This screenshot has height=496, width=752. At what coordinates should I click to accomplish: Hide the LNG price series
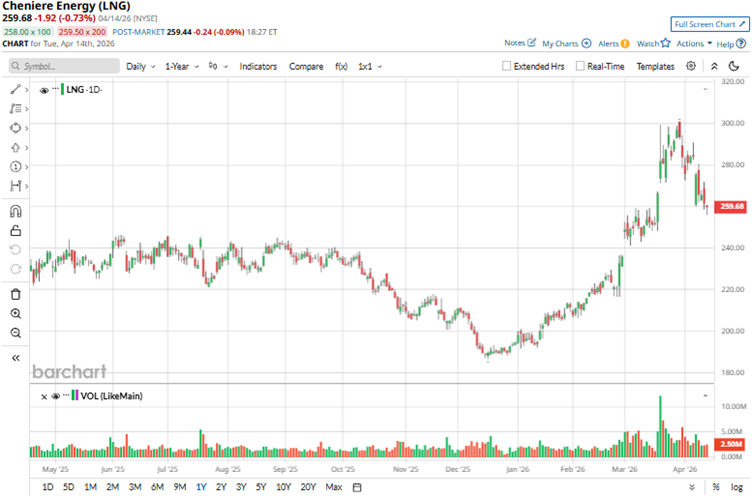coord(44,90)
